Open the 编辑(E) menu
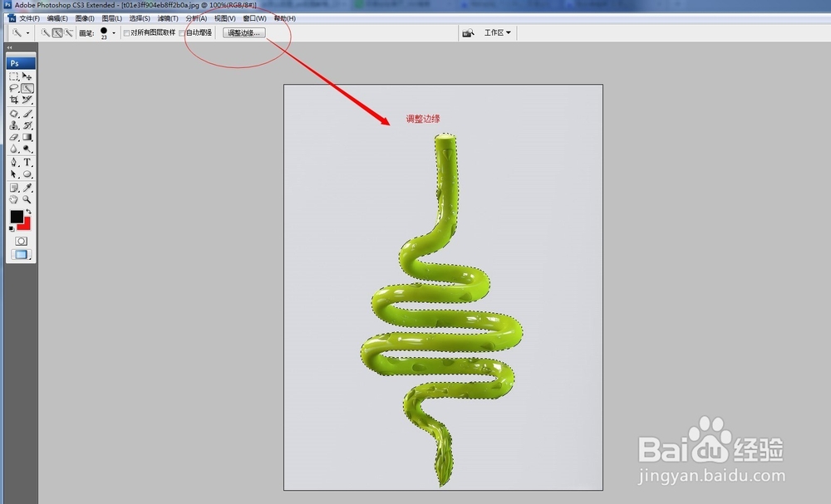Viewport: 831px width, 504px height. coord(57,18)
